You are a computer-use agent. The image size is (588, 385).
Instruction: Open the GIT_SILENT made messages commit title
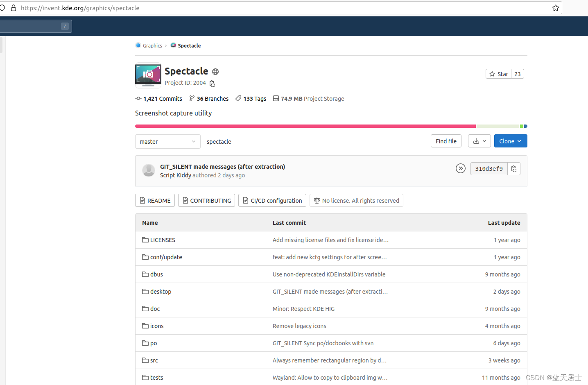222,167
